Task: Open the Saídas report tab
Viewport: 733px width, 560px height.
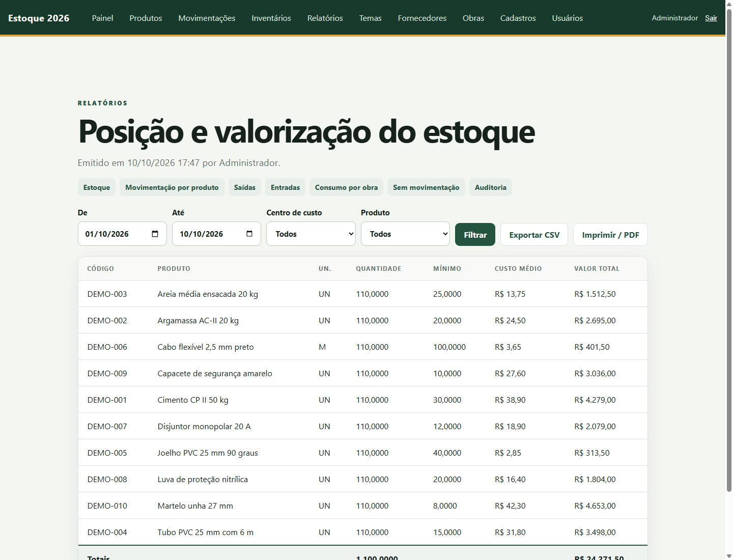Action: pos(245,187)
